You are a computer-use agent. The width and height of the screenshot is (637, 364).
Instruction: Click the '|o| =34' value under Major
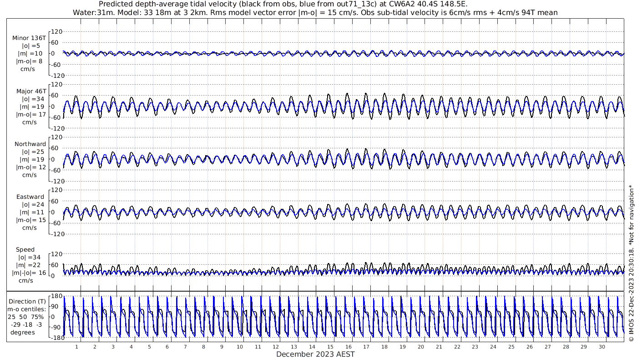pos(31,99)
